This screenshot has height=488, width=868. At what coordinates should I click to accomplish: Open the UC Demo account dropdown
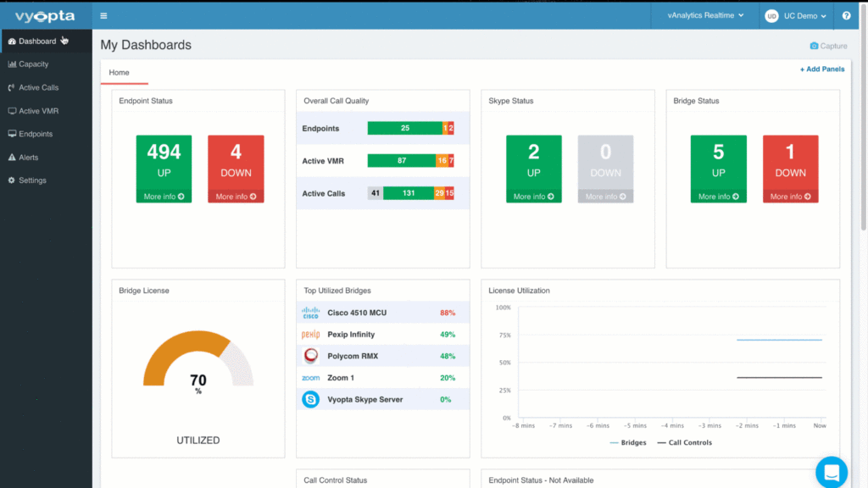tap(804, 16)
